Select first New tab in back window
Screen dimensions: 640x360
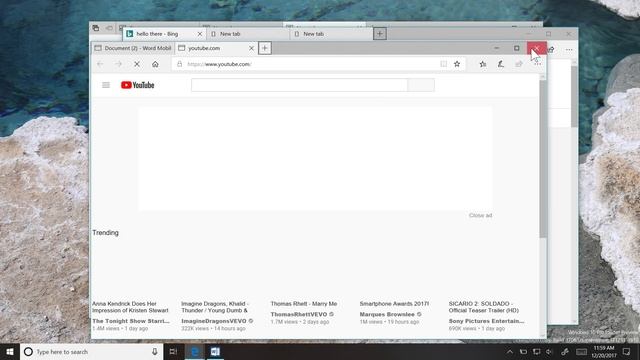[x=247, y=34]
